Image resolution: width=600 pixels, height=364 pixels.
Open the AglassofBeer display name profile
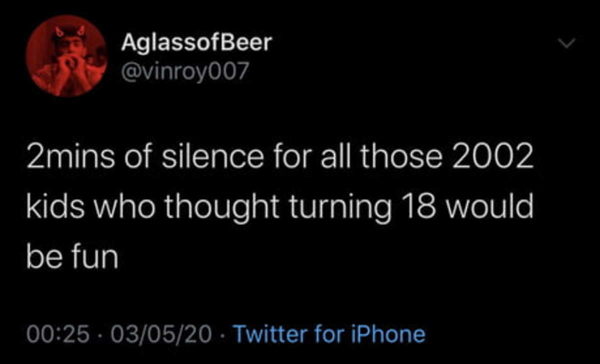tap(196, 44)
